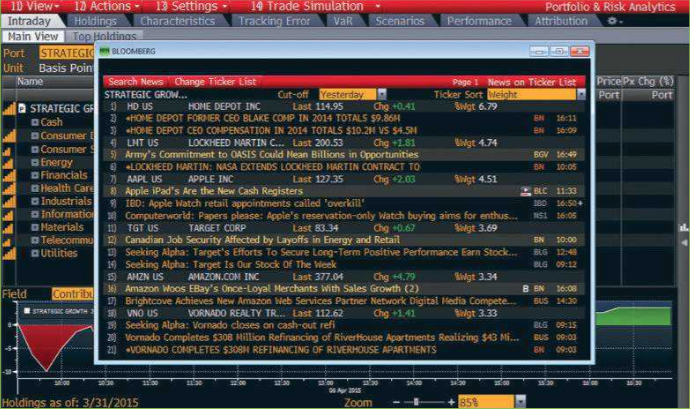Open Canadian Job Security headline

point(262,240)
